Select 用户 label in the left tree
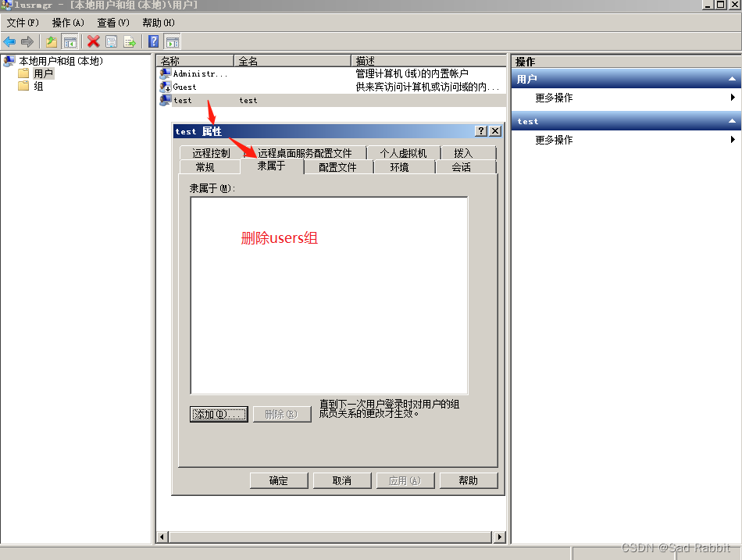The width and height of the screenshot is (742, 560). pos(43,73)
